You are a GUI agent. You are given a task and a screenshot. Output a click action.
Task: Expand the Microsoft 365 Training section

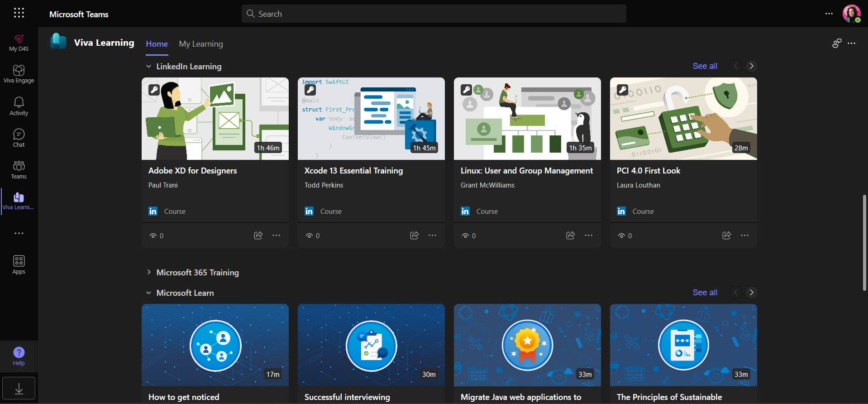tap(148, 272)
